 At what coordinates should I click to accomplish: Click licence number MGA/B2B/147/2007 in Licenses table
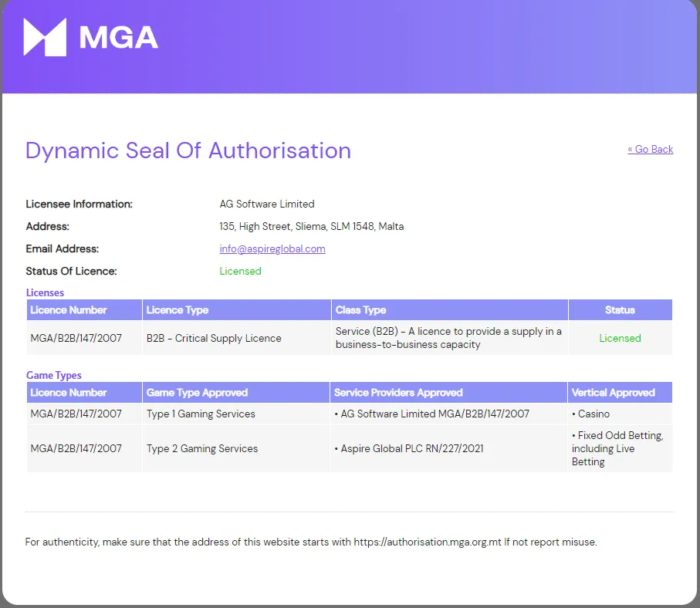(x=74, y=337)
